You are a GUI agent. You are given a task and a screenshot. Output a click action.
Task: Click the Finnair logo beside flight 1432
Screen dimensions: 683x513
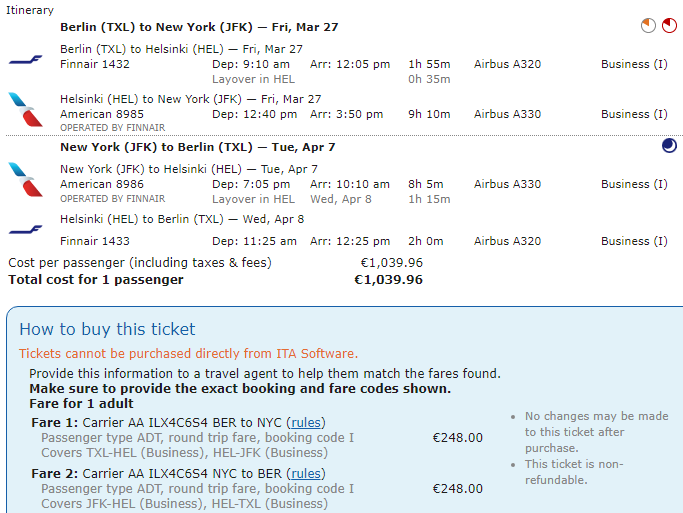(x=26, y=60)
